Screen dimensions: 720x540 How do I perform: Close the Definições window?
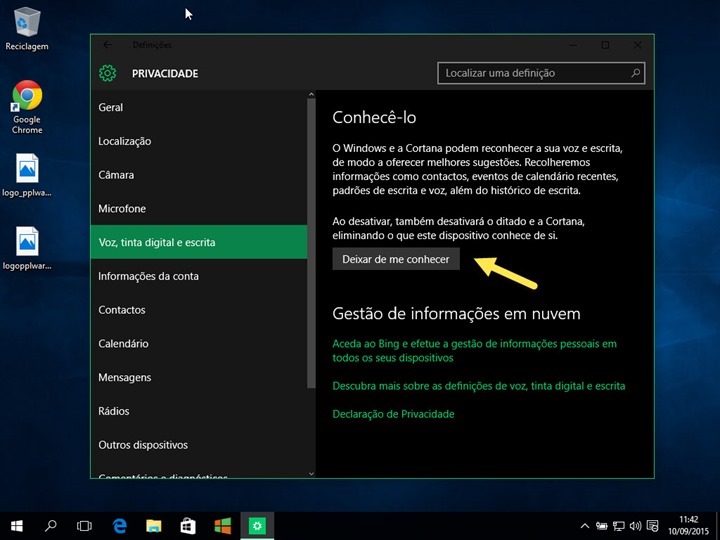tap(637, 45)
